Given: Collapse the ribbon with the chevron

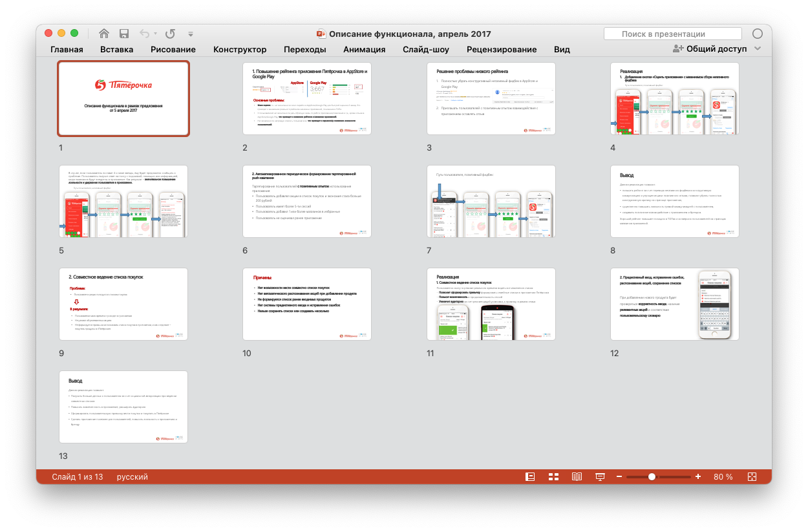Looking at the screenshot, I should [758, 49].
